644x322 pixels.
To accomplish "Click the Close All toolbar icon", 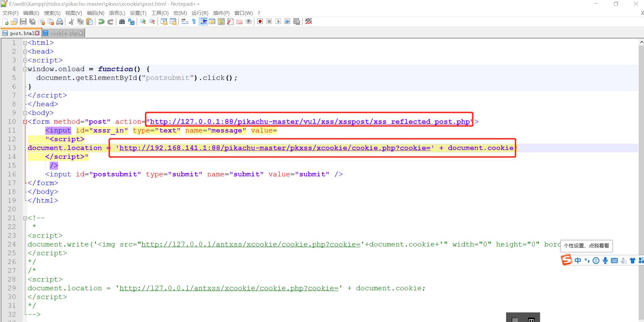I will tap(51, 22).
